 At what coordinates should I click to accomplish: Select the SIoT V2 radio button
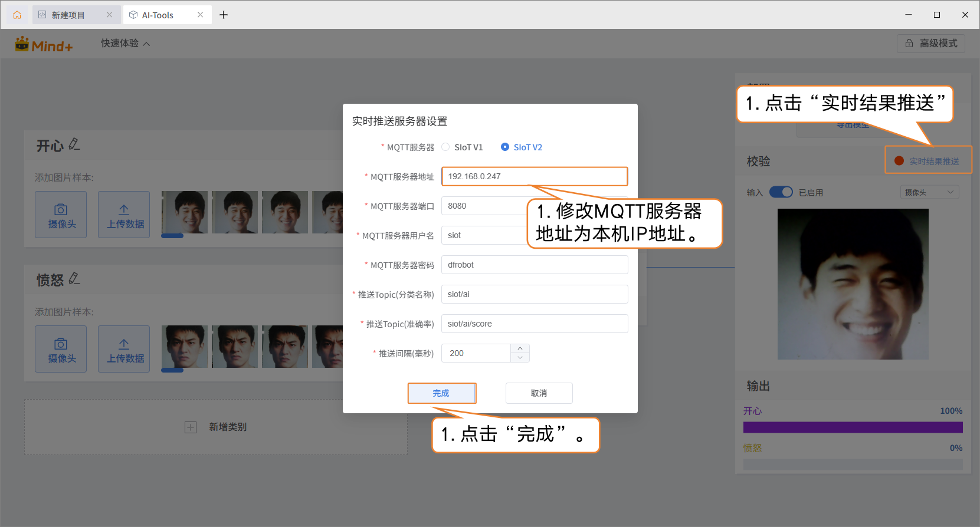coord(505,147)
